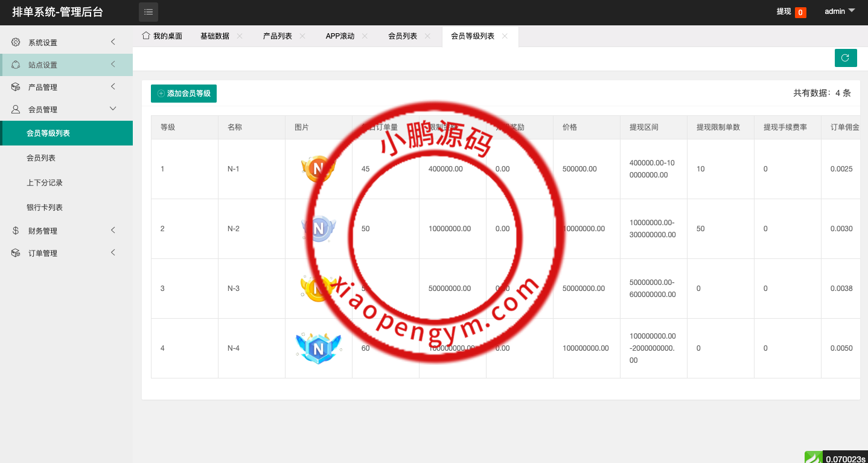The width and height of the screenshot is (868, 463).
Task: Click the 系统设置 gear icon
Action: pos(16,42)
